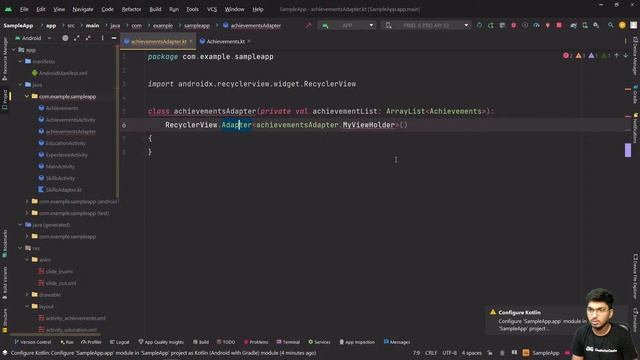Open the device selector dropdown
The image size is (640, 360).
tap(426, 25)
